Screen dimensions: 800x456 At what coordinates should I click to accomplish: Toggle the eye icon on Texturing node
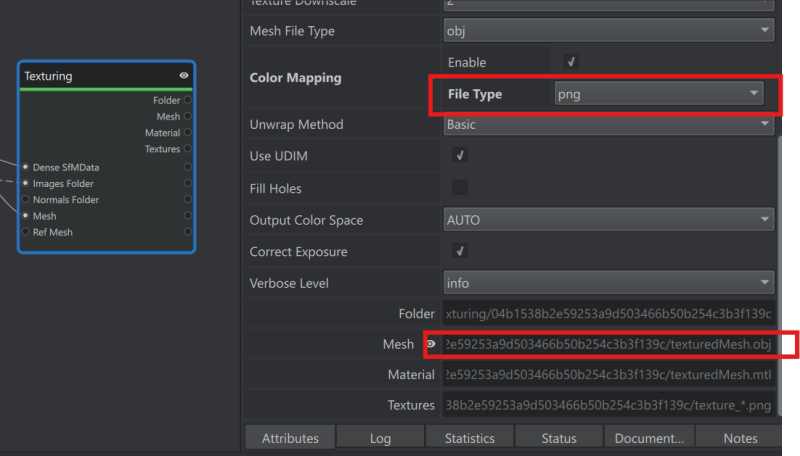pos(184,75)
